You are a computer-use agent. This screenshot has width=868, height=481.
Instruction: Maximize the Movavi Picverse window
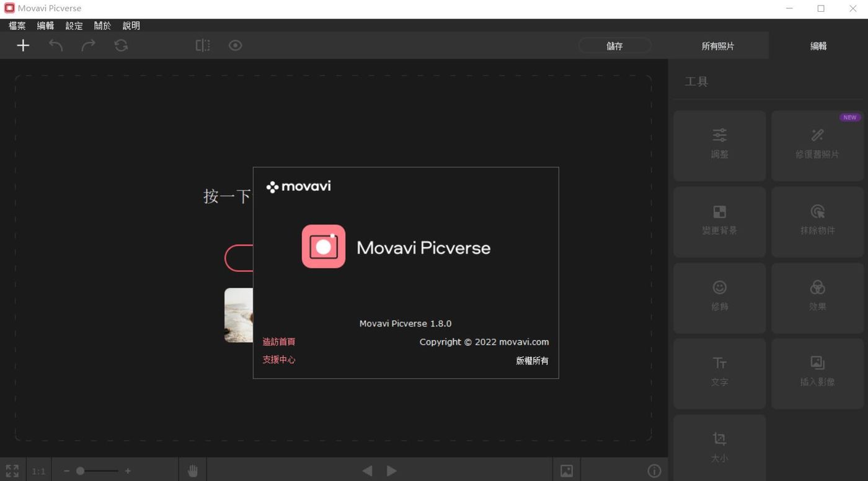coord(821,9)
